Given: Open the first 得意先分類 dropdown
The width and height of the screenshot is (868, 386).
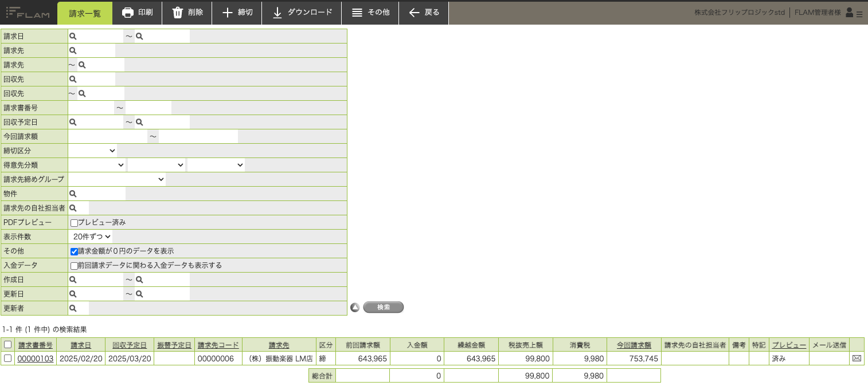Looking at the screenshot, I should click(97, 165).
